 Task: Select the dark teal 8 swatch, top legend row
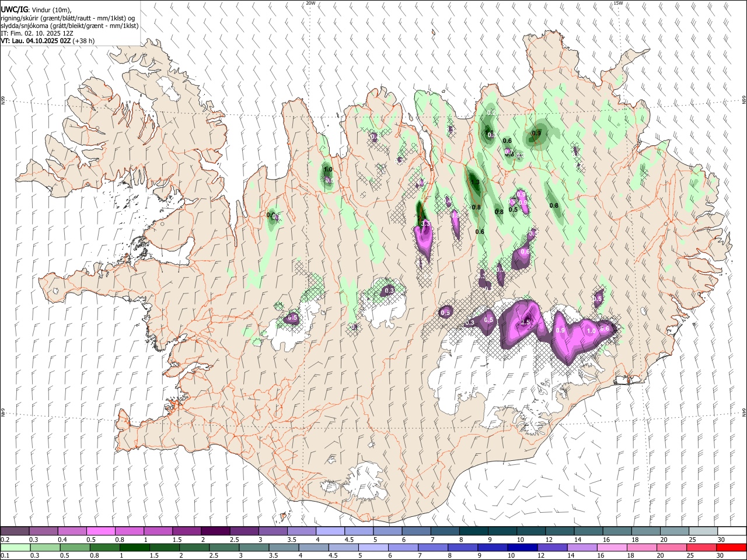[x=473, y=531]
